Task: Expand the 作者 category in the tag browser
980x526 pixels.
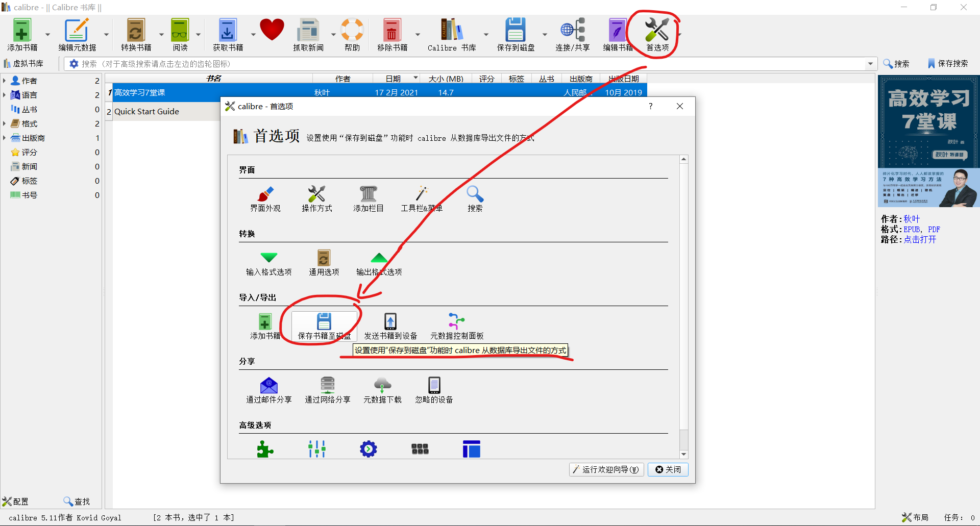Action: tap(5, 80)
